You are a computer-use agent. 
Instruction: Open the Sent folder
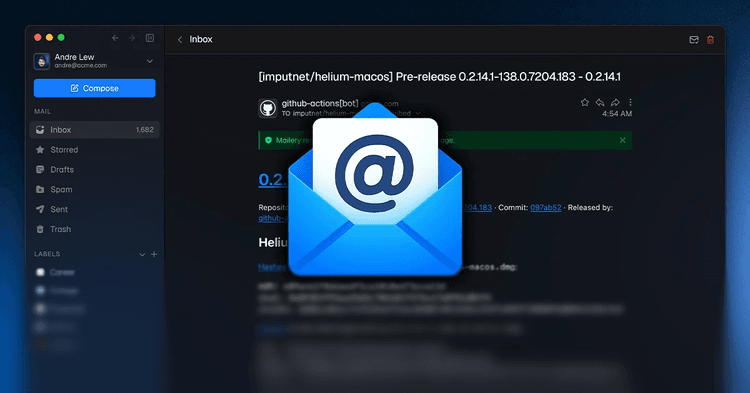[x=94, y=209]
